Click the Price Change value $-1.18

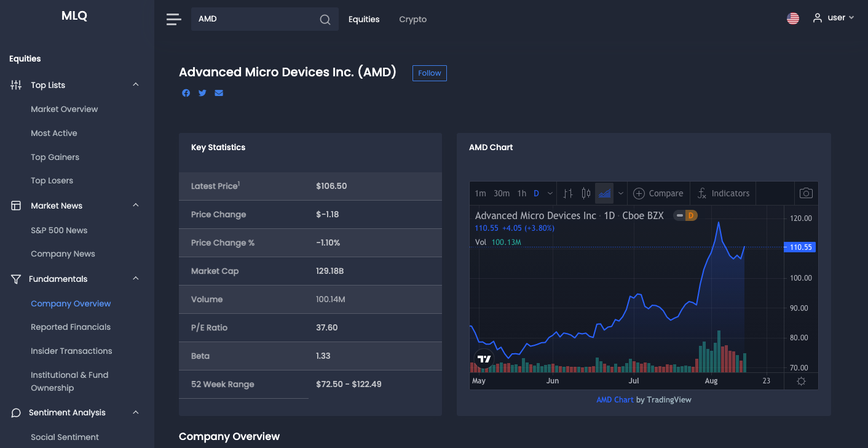click(x=328, y=214)
